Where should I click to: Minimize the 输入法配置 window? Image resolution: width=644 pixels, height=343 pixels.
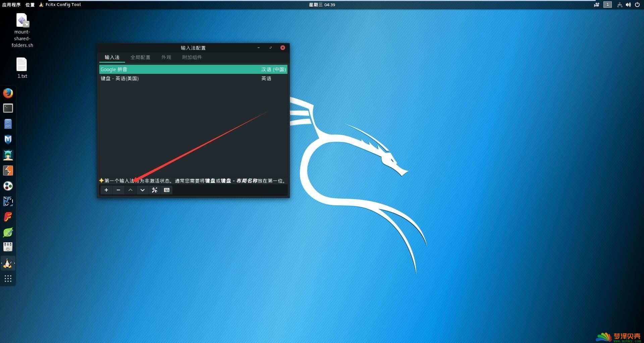click(x=259, y=48)
